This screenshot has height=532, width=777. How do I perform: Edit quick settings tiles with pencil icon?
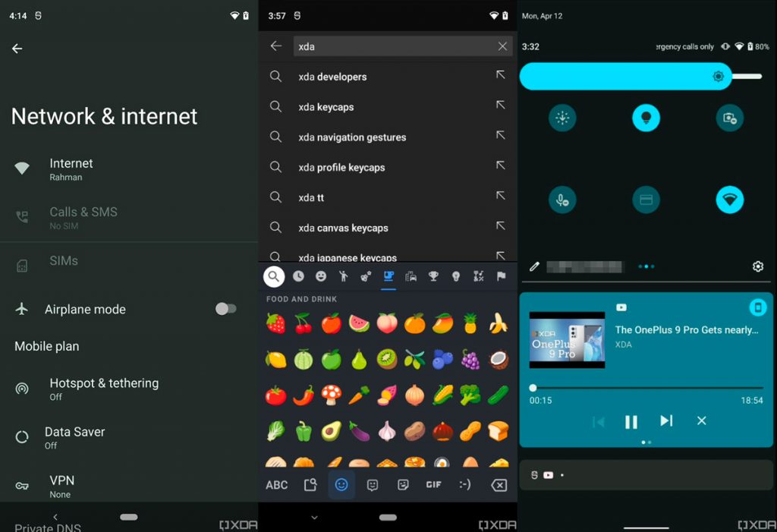[534, 266]
